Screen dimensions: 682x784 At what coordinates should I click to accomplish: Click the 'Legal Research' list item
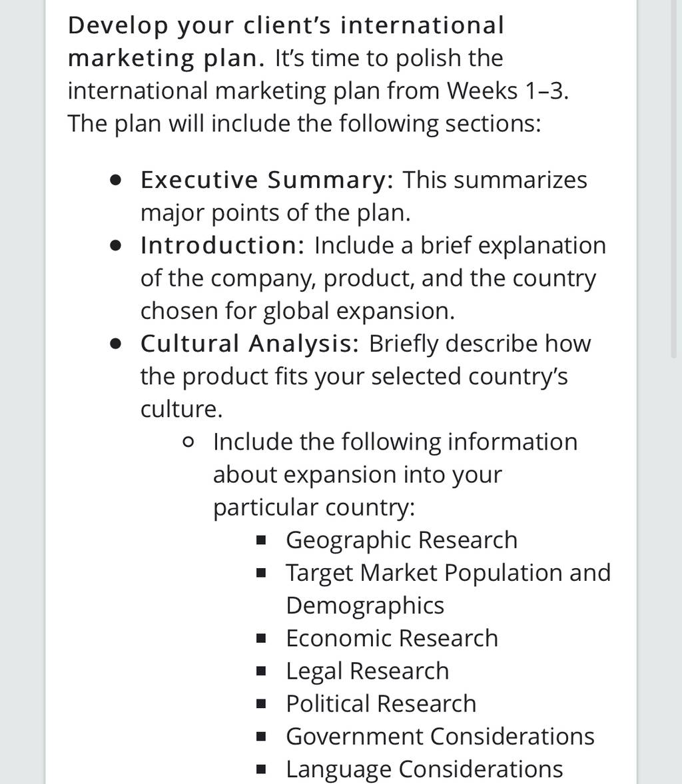368,671
